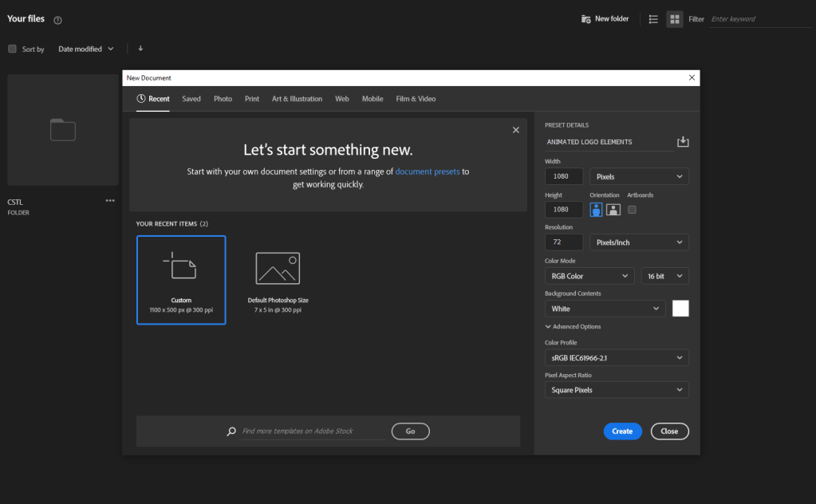This screenshot has height=504, width=816.
Task: Open the CSTL folder three-dot menu
Action: [x=110, y=201]
